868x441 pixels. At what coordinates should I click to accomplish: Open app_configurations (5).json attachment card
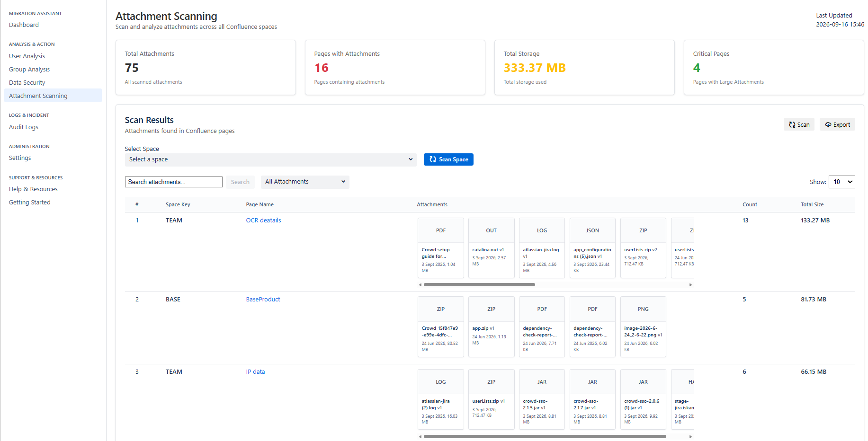tap(592, 248)
